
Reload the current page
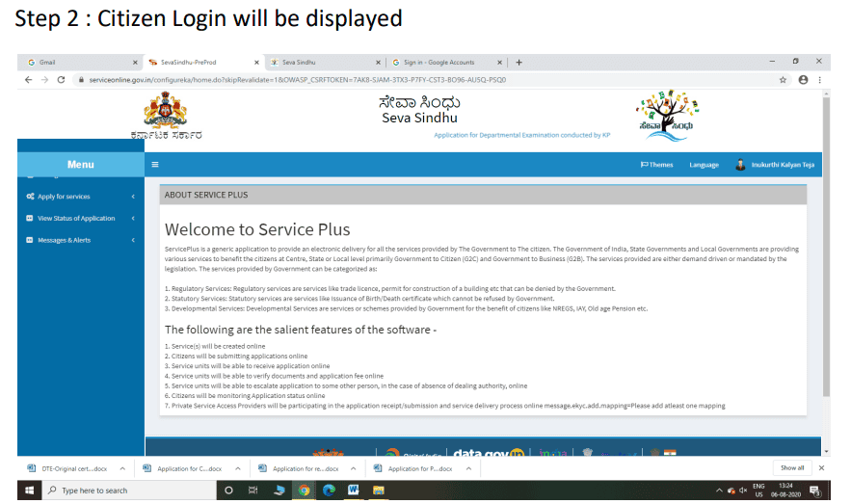[x=62, y=80]
